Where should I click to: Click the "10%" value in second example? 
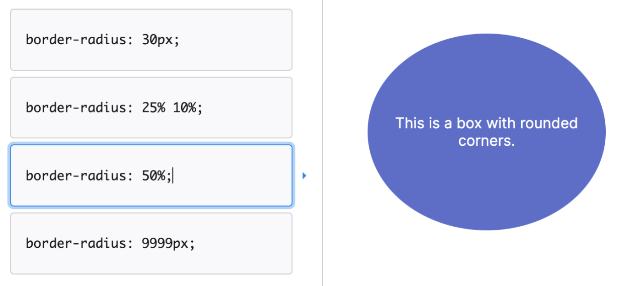click(x=184, y=108)
